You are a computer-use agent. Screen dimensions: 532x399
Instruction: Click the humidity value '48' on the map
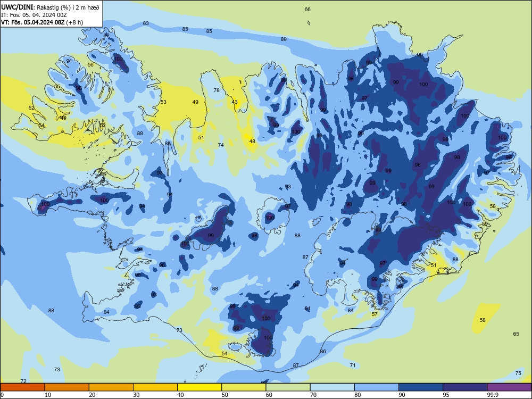tap(252, 142)
